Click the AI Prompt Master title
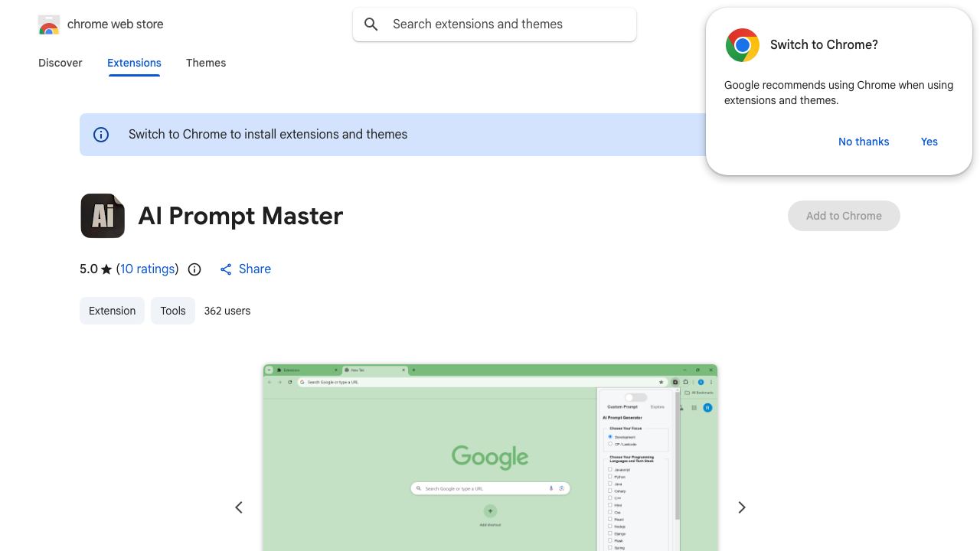The height and width of the screenshot is (551, 980). [240, 216]
